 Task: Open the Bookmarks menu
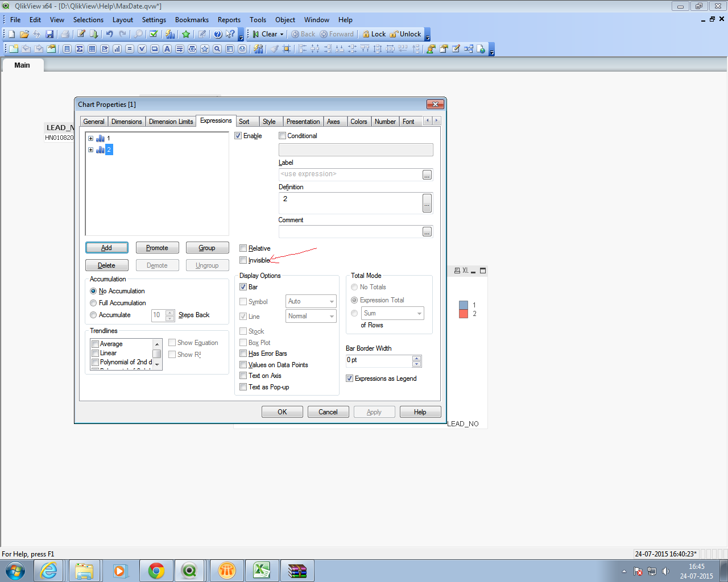pos(192,20)
